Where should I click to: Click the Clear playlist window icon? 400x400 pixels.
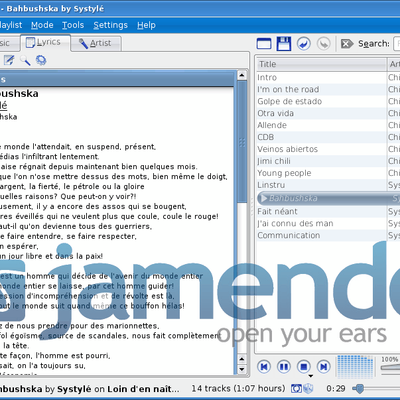click(264, 44)
